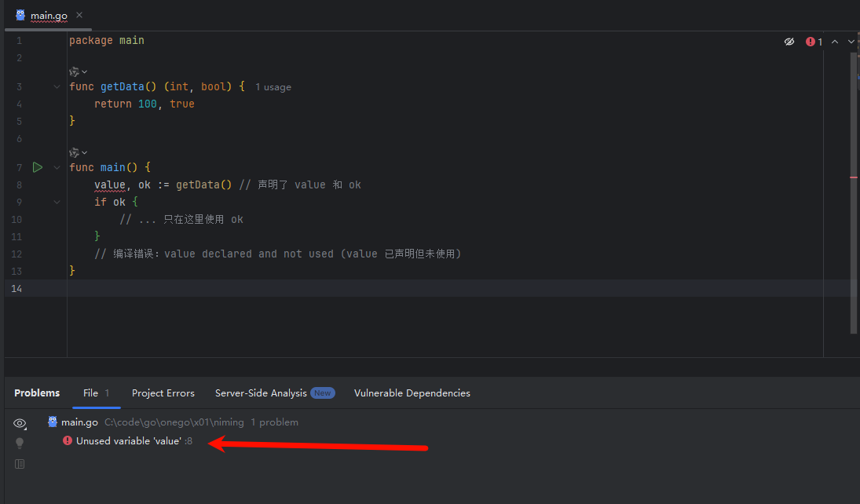The image size is (860, 504).
Task: Open AI assistant dropdown above main function
Action: [x=79, y=152]
